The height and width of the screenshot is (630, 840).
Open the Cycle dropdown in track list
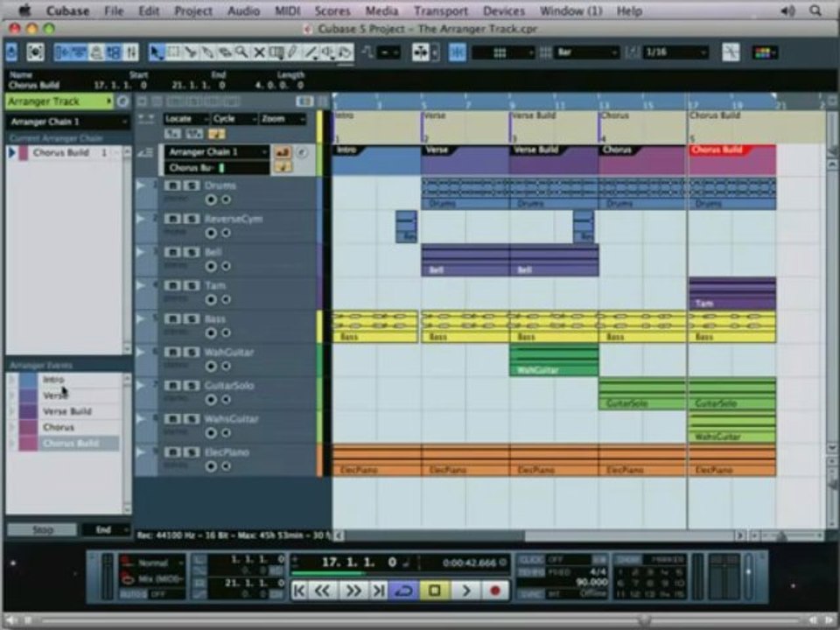tap(234, 119)
